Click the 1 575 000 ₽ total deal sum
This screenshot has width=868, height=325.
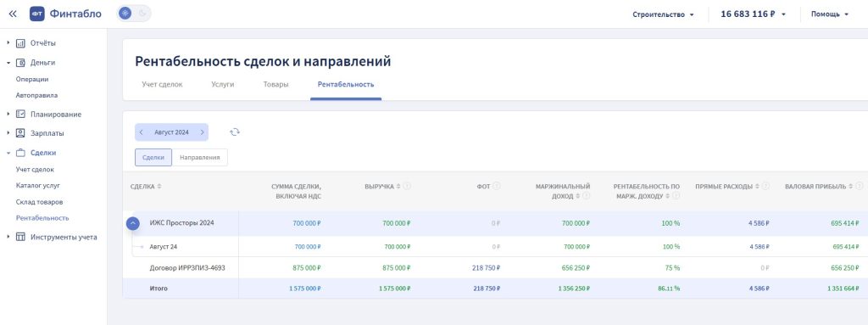305,289
